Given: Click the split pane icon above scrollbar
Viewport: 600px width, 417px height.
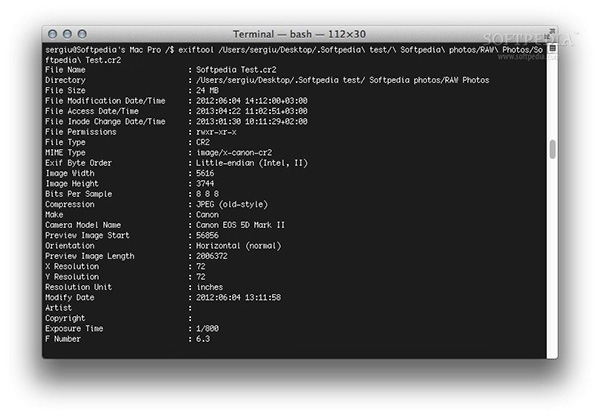Looking at the screenshot, I should (x=551, y=47).
